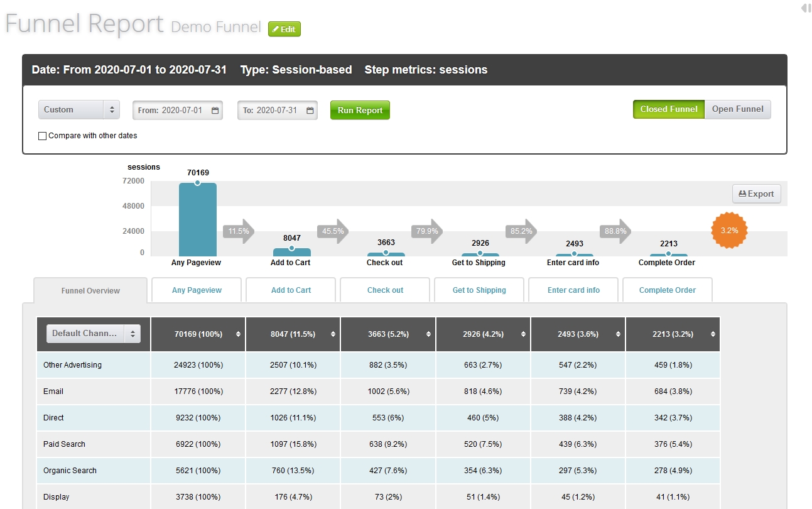This screenshot has height=509, width=812.
Task: Select the Paid Search row label
Action: [x=64, y=444]
